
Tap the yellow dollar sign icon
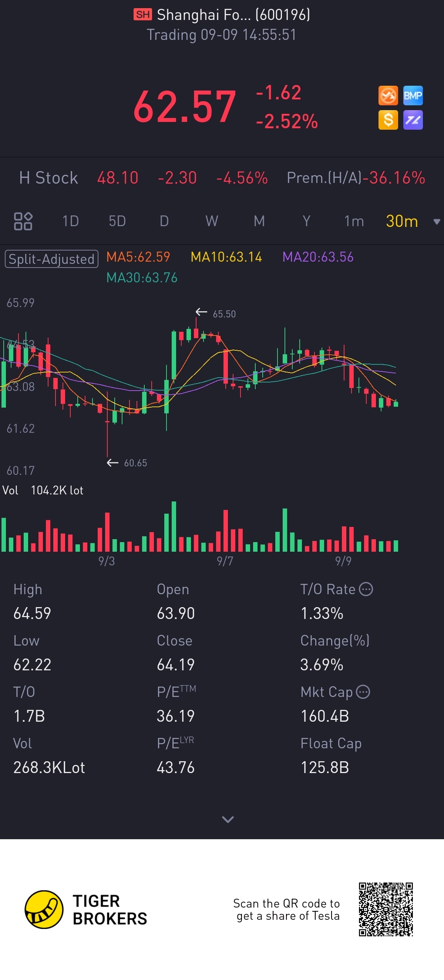pyautogui.click(x=388, y=120)
